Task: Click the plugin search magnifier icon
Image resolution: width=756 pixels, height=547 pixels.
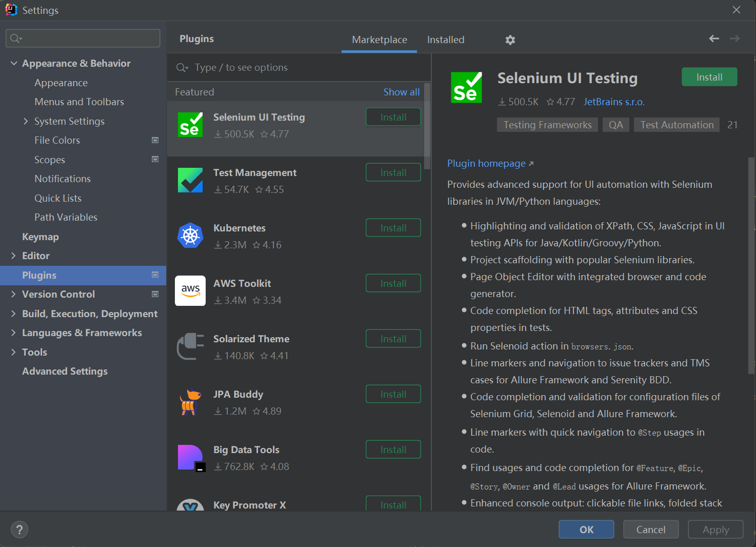Action: (182, 68)
